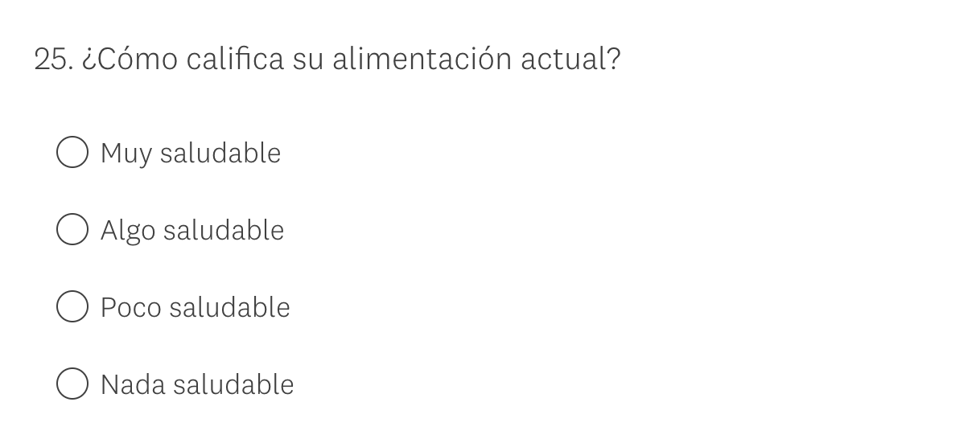Click the question 25 title text
Screen dimensions: 980x439
(327, 59)
